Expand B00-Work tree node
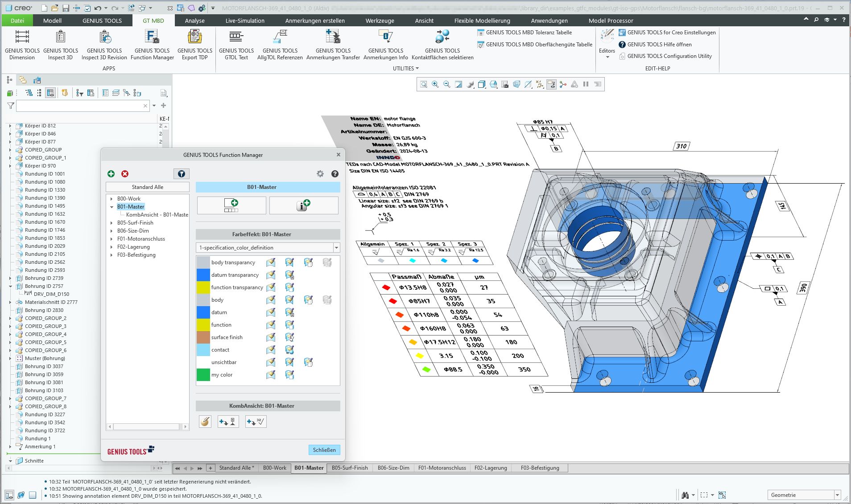This screenshot has width=851, height=504. click(112, 199)
